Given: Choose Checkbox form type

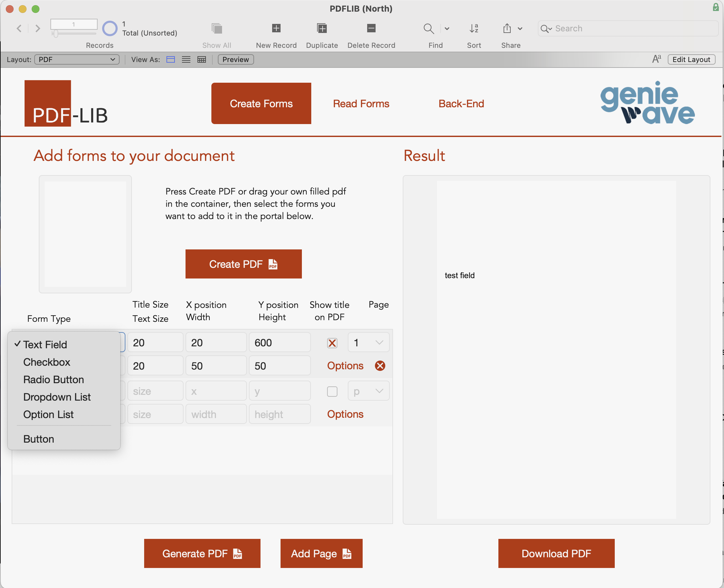Looking at the screenshot, I should (64, 362).
